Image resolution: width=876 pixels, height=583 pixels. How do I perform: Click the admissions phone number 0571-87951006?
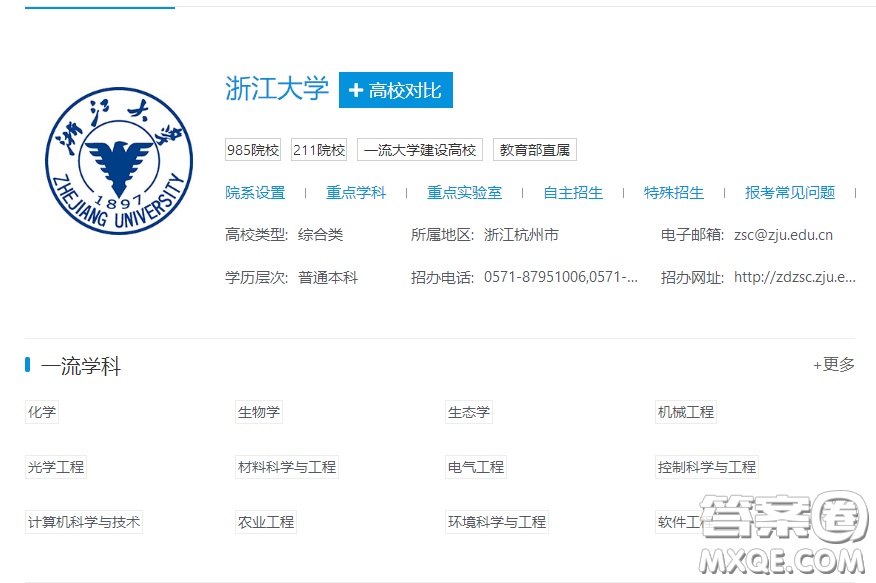(x=561, y=277)
